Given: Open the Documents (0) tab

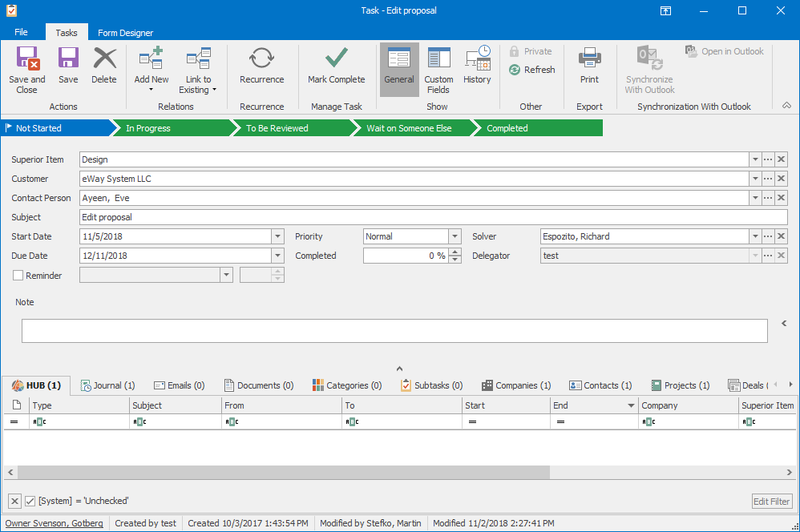Looking at the screenshot, I should point(259,385).
